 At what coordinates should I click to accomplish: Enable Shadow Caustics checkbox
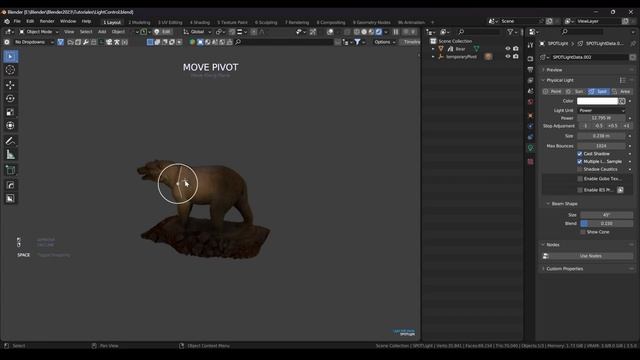580,169
